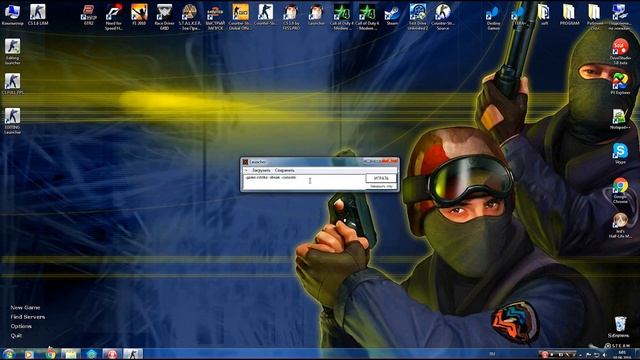Viewport: 640px width, 360px height.
Task: Open the PROGRAM folder on desktop
Action: [569, 14]
